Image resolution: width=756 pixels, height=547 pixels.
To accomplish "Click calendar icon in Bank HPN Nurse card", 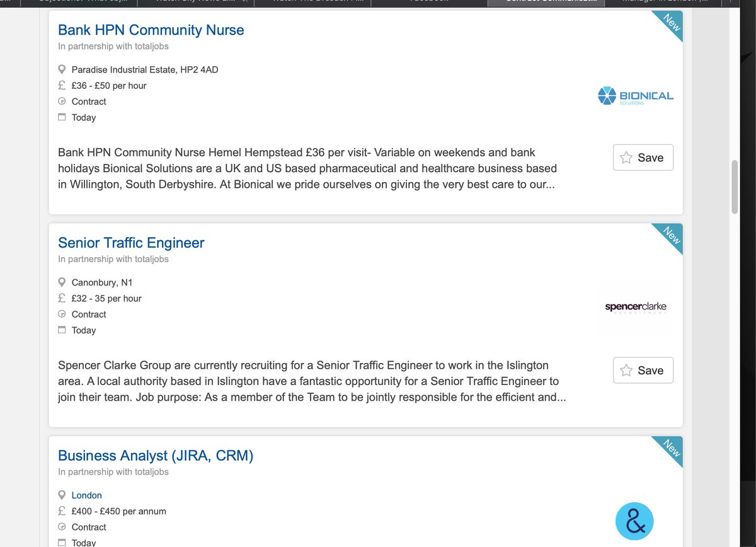I will point(62,117).
